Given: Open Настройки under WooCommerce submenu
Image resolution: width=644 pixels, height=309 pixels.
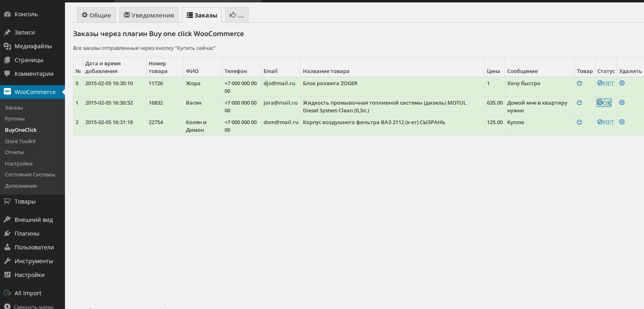Looking at the screenshot, I should click(x=19, y=164).
